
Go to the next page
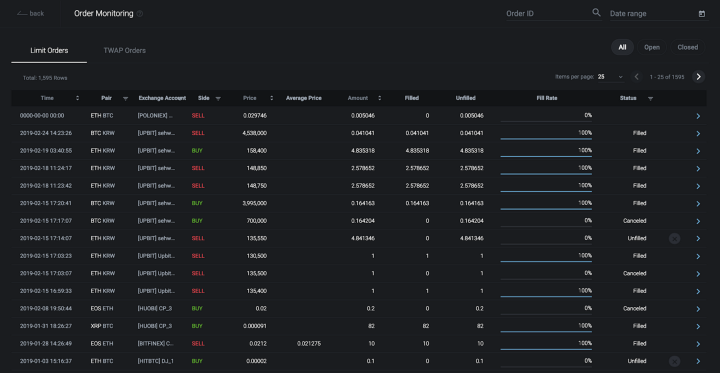point(698,77)
